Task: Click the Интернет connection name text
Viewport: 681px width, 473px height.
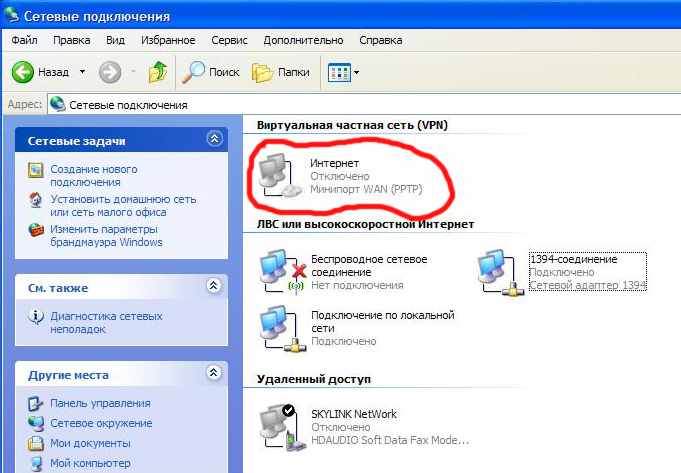Action: point(334,163)
